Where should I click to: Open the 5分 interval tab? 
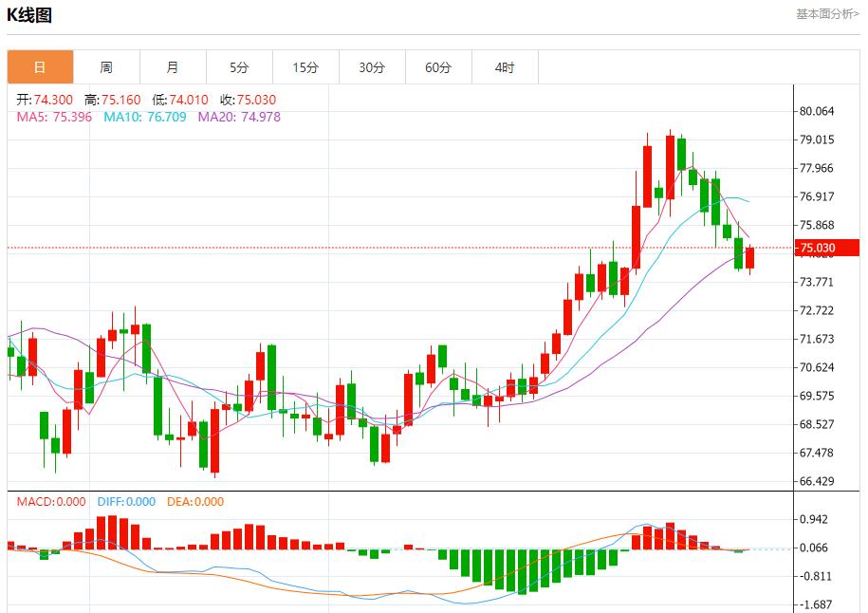click(x=239, y=67)
